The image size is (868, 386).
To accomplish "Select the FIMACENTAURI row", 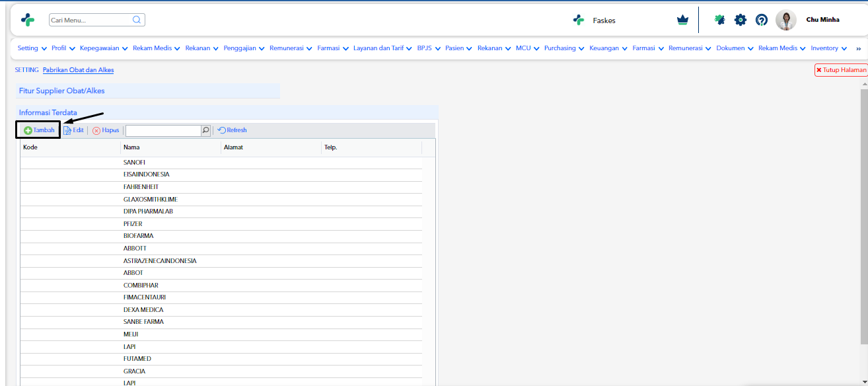I will click(221, 297).
